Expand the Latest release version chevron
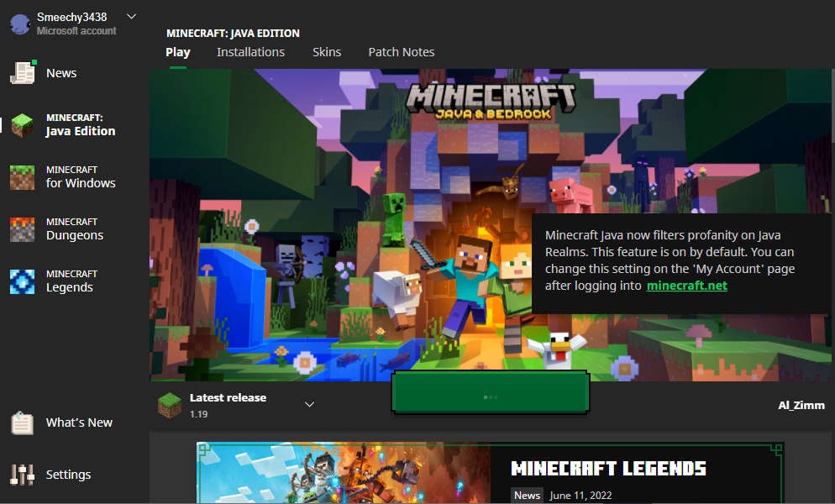 pyautogui.click(x=309, y=404)
